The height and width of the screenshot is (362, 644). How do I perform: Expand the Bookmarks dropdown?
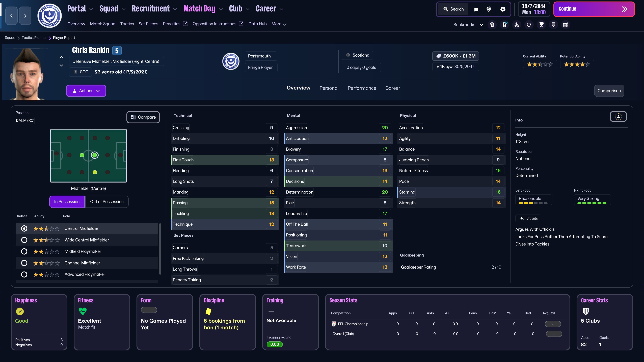(468, 25)
